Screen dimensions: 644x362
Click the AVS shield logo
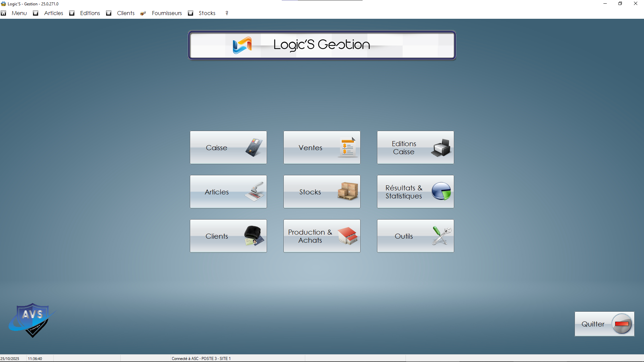tap(32, 320)
